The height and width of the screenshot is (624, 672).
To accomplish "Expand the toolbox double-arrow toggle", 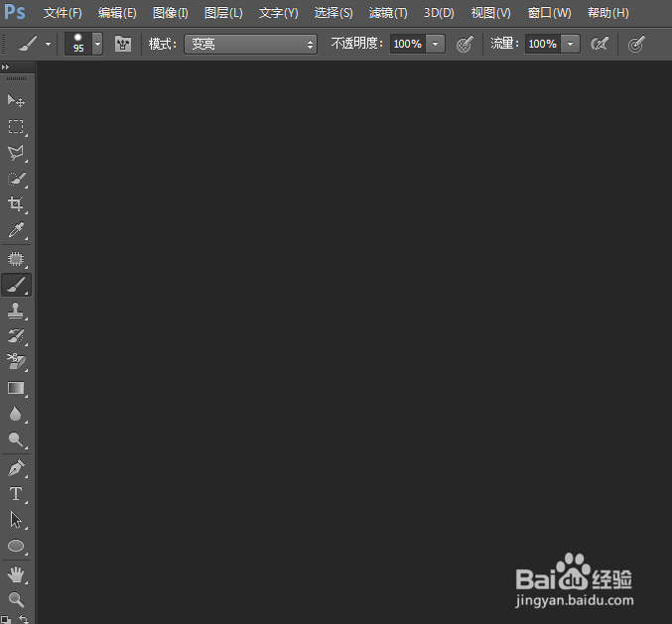I will (5, 67).
